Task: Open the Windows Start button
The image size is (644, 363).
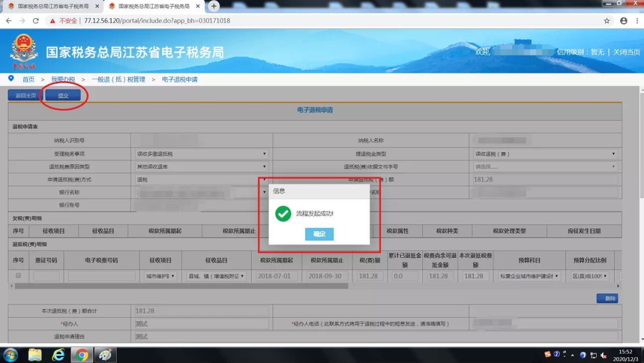Action: pyautogui.click(x=10, y=355)
